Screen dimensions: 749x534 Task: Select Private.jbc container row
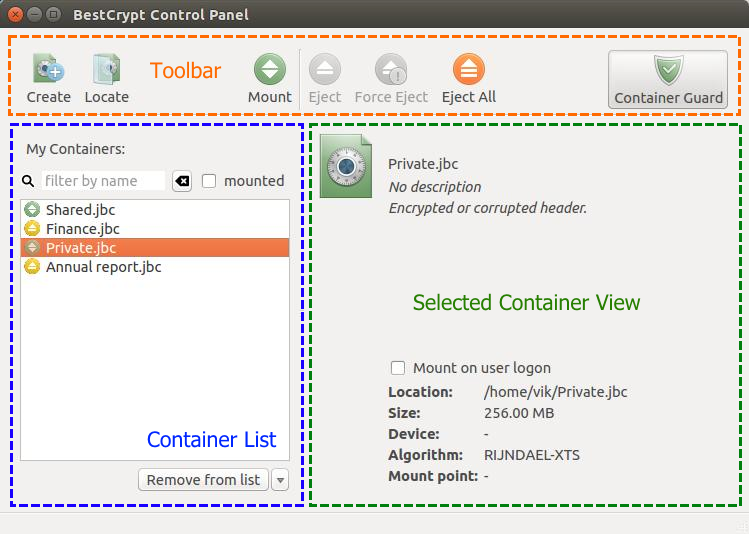pyautogui.click(x=155, y=248)
